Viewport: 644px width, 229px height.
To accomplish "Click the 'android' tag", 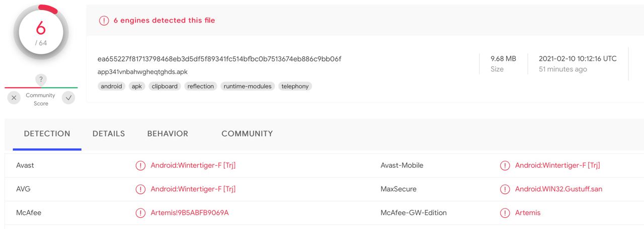I will [x=111, y=86].
